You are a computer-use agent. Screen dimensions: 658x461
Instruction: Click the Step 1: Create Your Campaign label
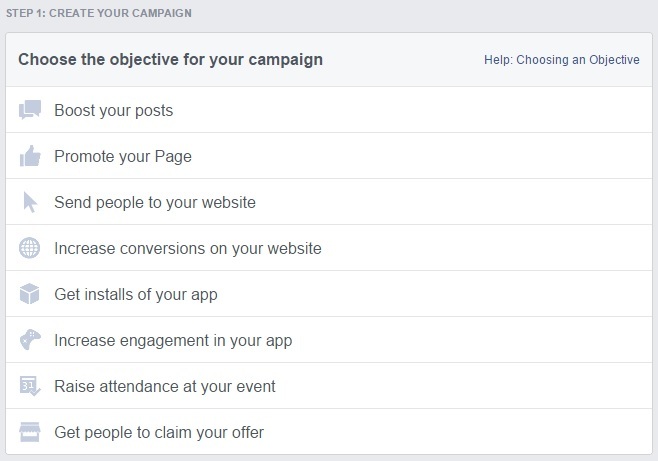99,13
